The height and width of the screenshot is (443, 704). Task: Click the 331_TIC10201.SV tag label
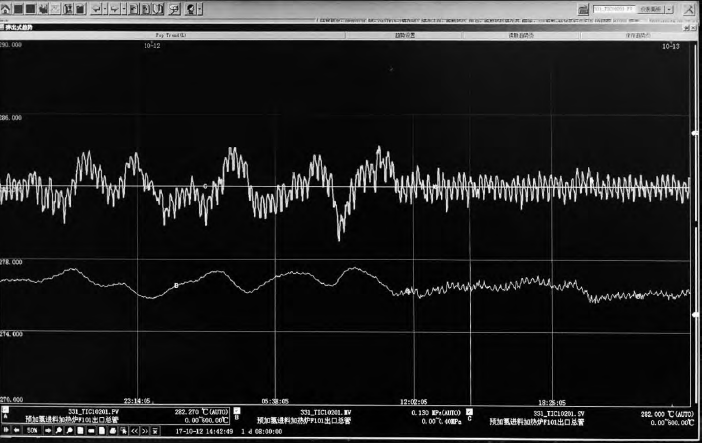coord(560,411)
